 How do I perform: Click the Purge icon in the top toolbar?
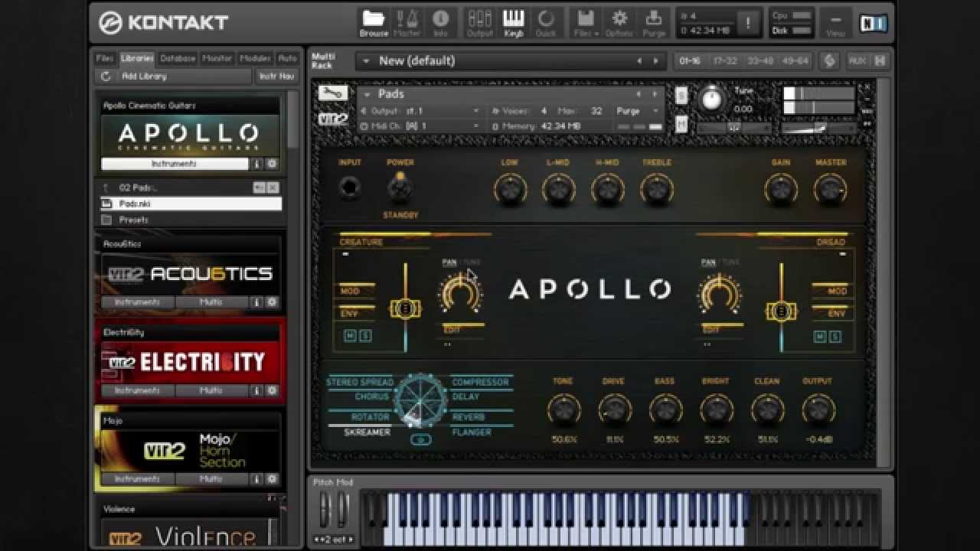click(654, 22)
